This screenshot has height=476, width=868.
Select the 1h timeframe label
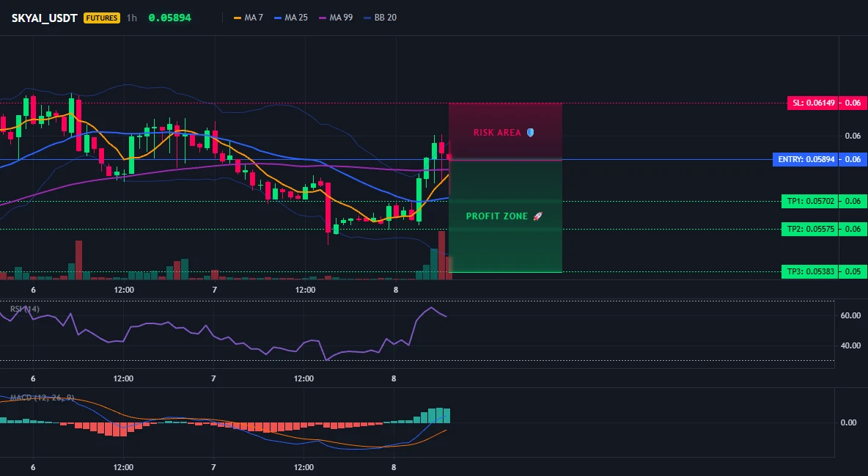[132, 18]
